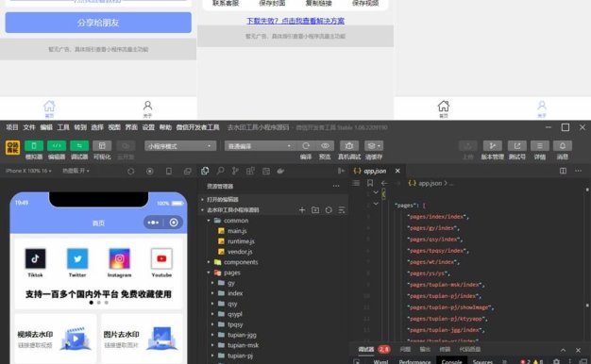Open the 工具 menu
591x364 pixels.
coord(63,127)
